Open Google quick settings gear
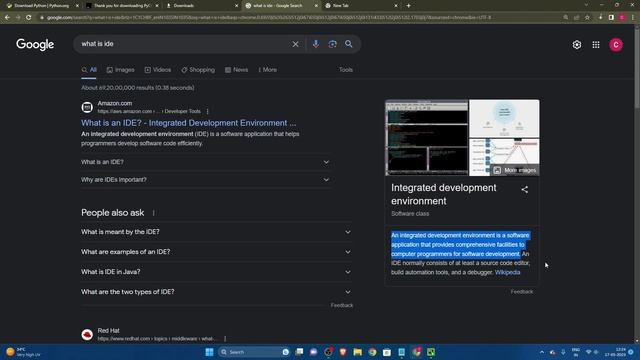Image resolution: width=640 pixels, height=360 pixels. click(x=576, y=45)
